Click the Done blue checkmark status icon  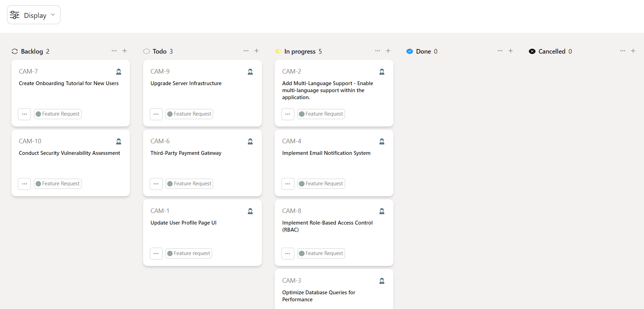(x=409, y=51)
